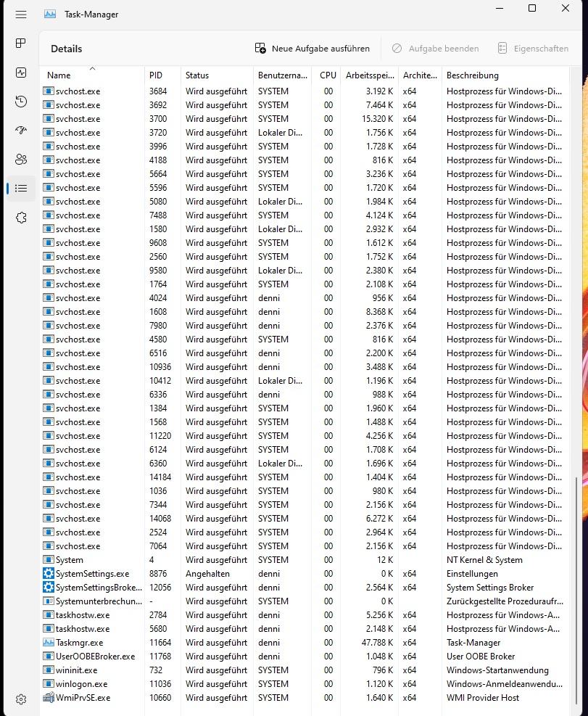Open the App history page in the sidebar
Viewport: 588px width, 716px height.
click(21, 102)
